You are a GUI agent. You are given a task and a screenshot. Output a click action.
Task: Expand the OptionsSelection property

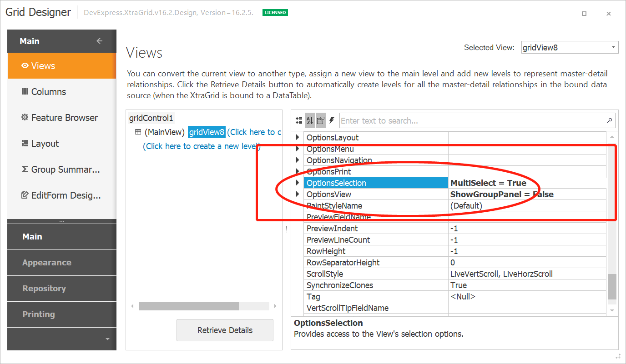click(x=298, y=183)
